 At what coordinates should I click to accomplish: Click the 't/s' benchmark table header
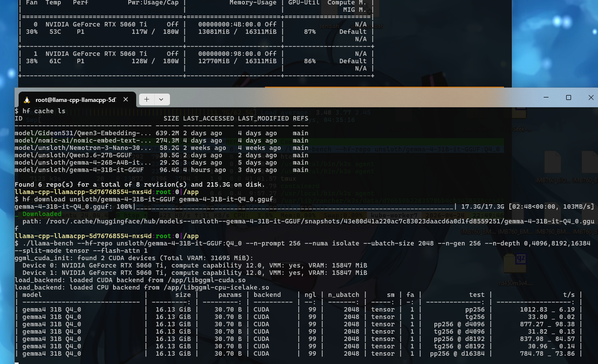pos(569,295)
